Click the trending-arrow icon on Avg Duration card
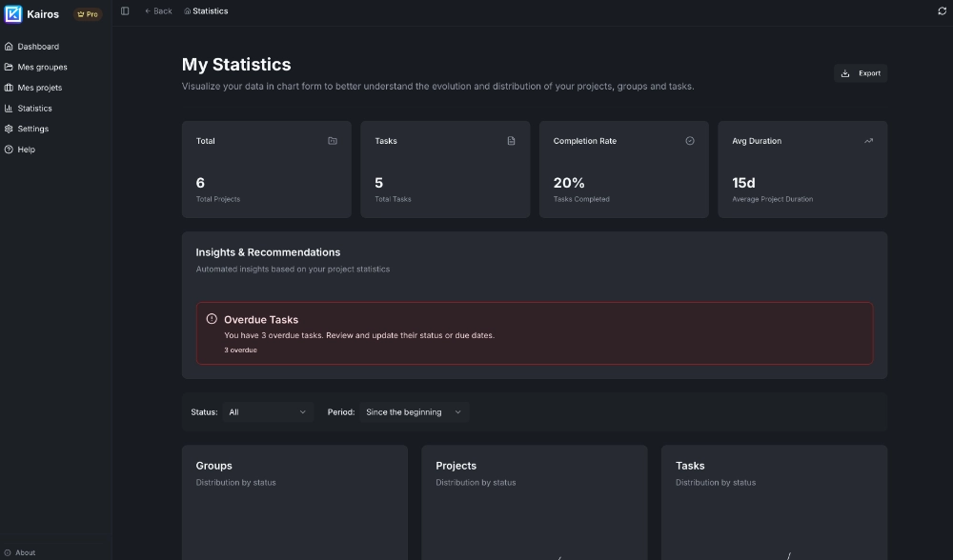953x560 pixels. pyautogui.click(x=868, y=140)
